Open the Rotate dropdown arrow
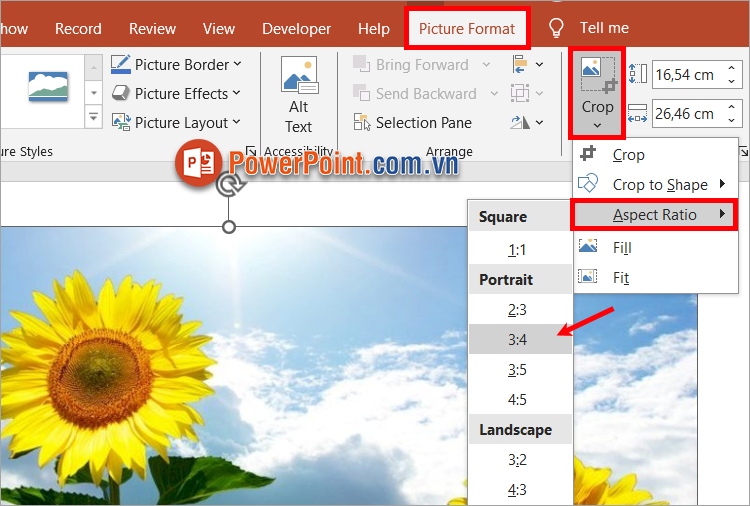Screen dimensions: 750x506 [x=540, y=123]
